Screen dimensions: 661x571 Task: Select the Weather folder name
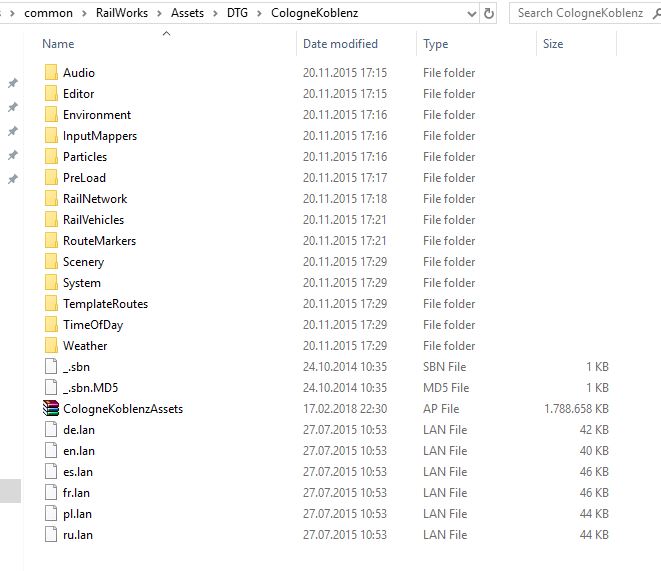[85, 346]
